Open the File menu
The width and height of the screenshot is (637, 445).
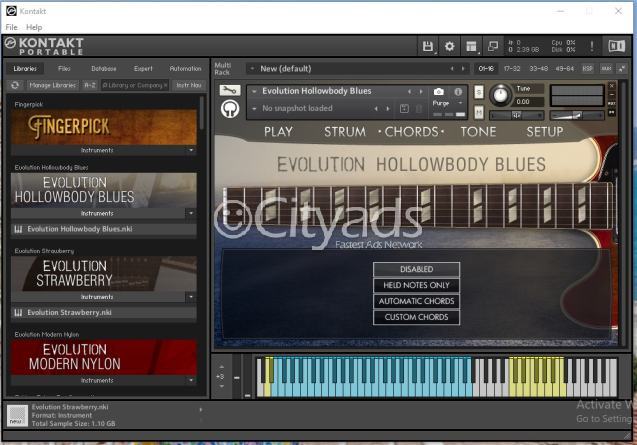pyautogui.click(x=11, y=27)
